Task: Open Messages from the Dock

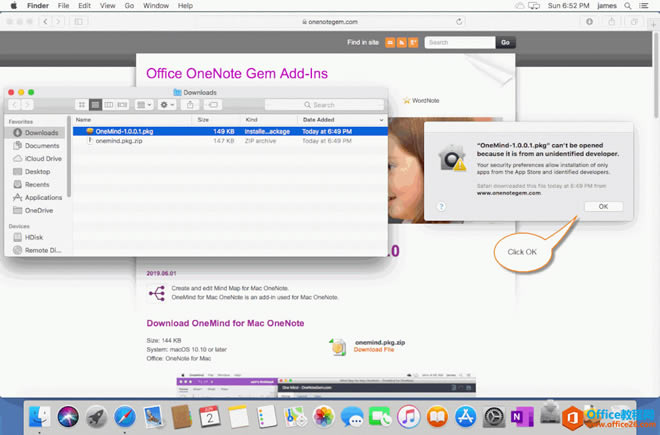Action: 351,417
